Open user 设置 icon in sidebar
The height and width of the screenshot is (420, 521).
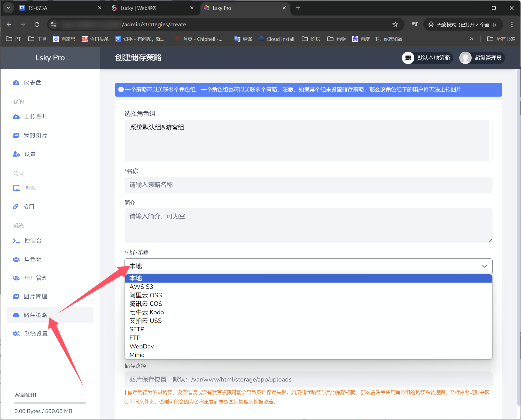[x=16, y=154]
